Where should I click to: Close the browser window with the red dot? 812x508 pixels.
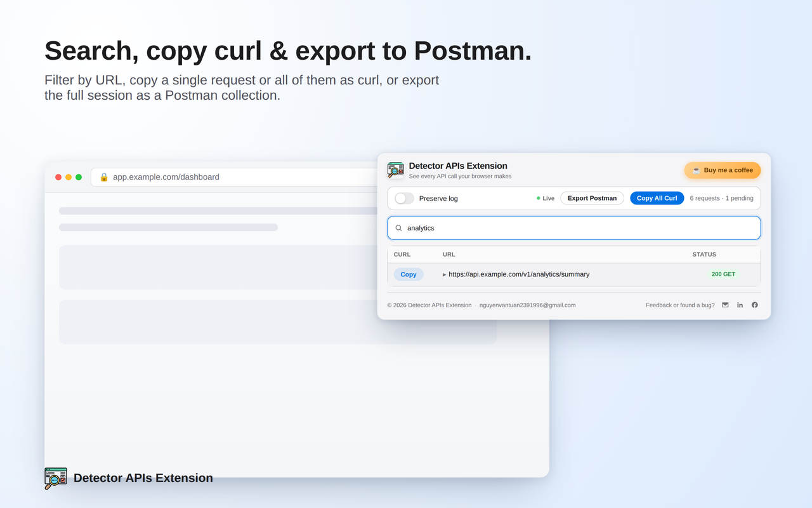coord(58,177)
